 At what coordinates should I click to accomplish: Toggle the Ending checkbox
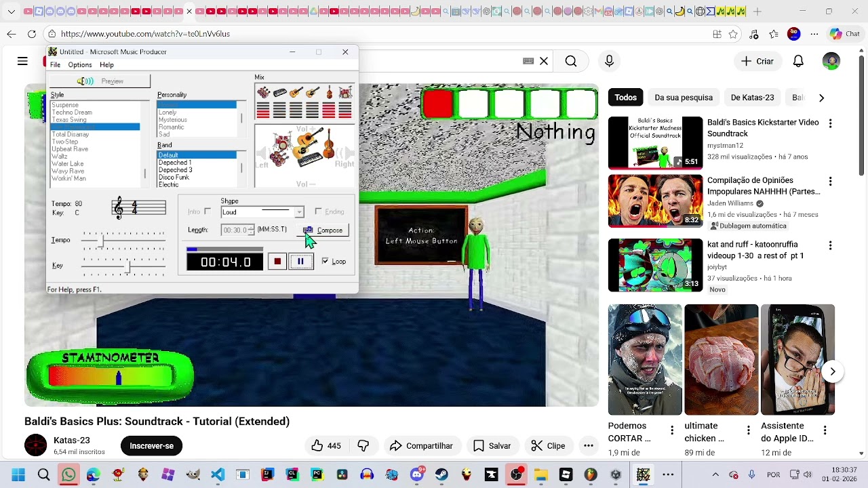[318, 211]
